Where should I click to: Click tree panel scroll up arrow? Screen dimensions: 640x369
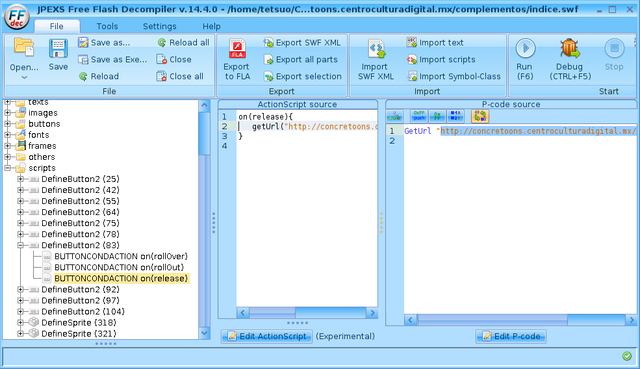(204, 105)
